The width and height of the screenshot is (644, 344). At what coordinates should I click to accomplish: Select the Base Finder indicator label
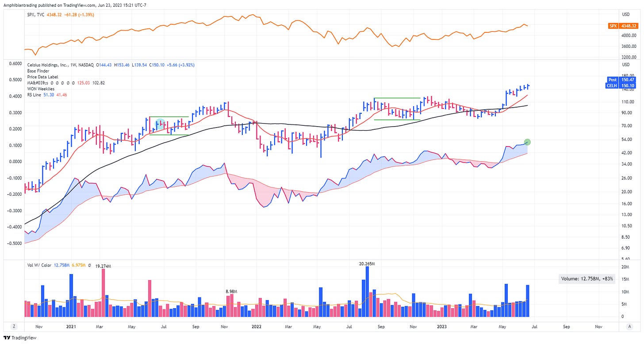[x=38, y=71]
